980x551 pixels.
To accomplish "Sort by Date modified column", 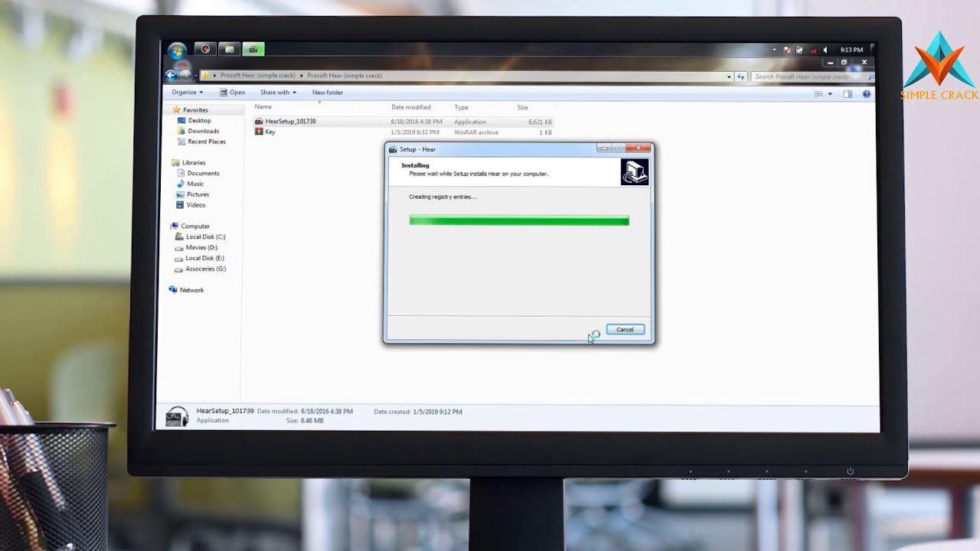I will coord(411,108).
